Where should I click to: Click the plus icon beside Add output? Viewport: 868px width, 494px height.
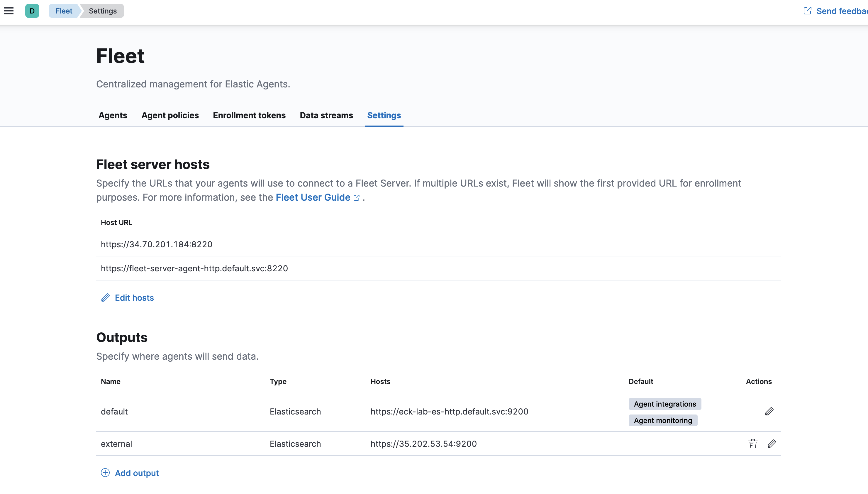105,473
